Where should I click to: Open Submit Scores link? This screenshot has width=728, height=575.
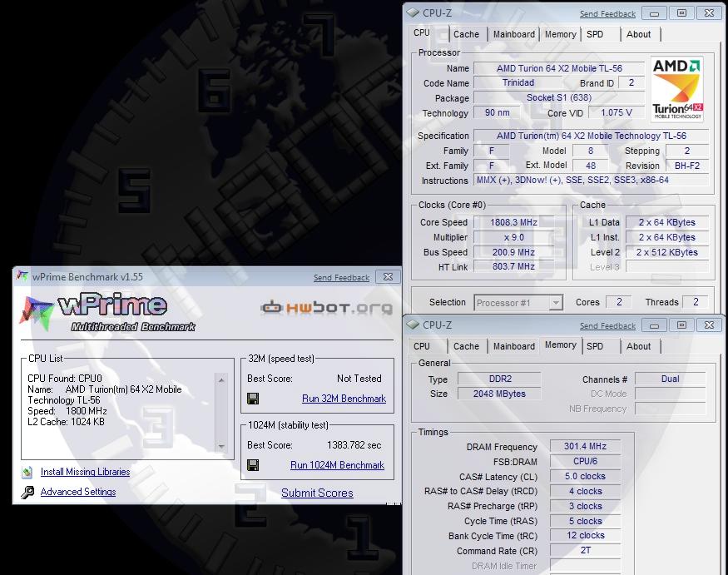(317, 493)
